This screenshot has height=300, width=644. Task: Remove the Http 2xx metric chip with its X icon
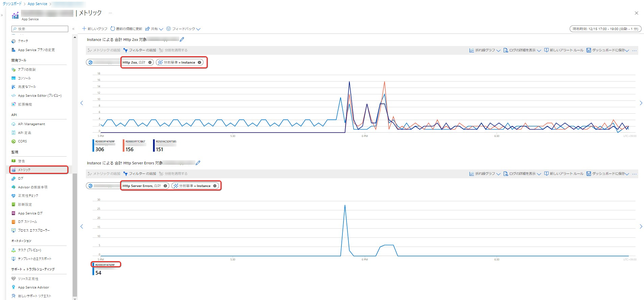150,63
